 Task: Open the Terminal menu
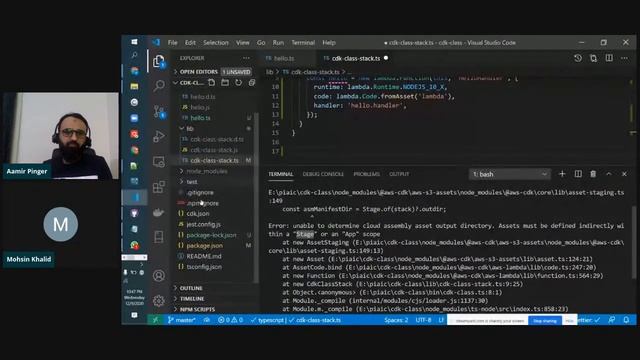(x=303, y=42)
